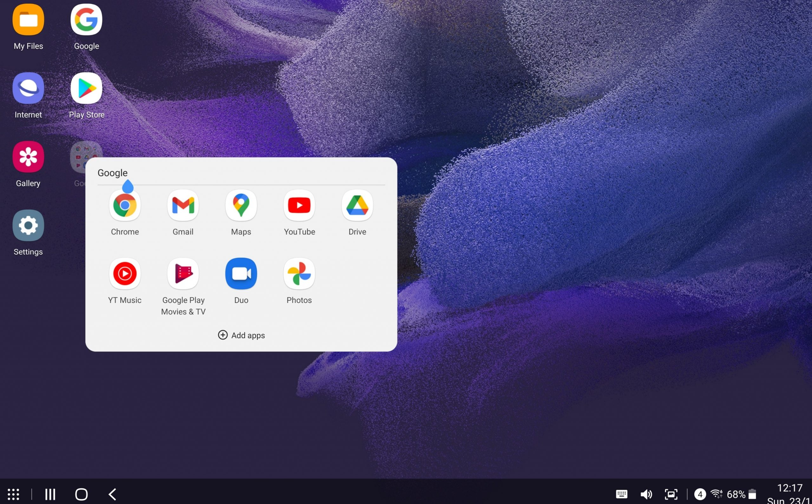812x504 pixels.
Task: Click the volume speaker icon in tray
Action: 646,494
